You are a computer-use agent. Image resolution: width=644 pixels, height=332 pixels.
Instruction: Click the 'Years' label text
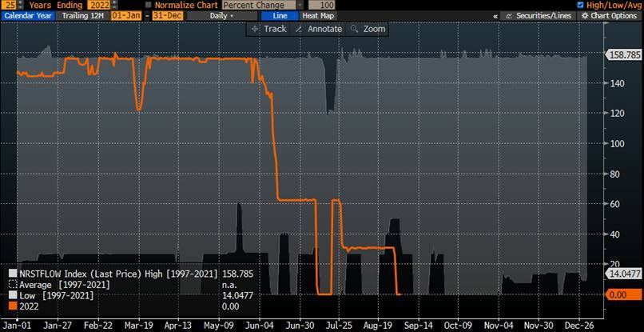click(40, 5)
